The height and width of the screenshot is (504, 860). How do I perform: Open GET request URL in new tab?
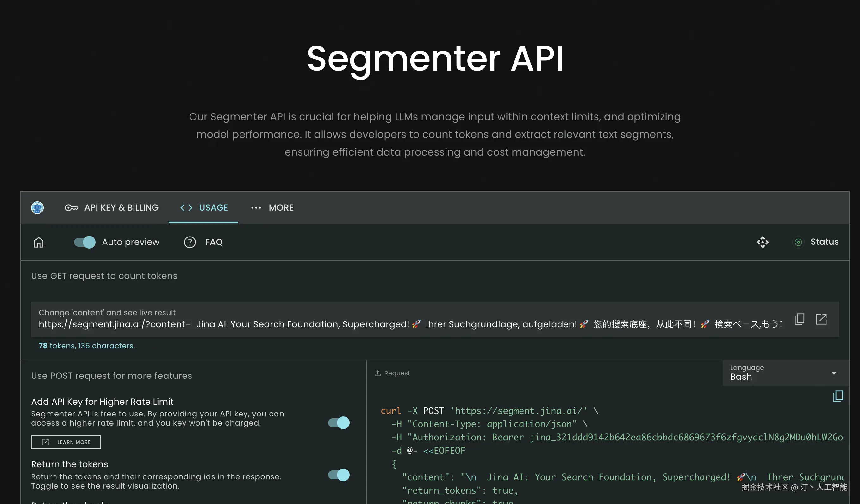(821, 319)
